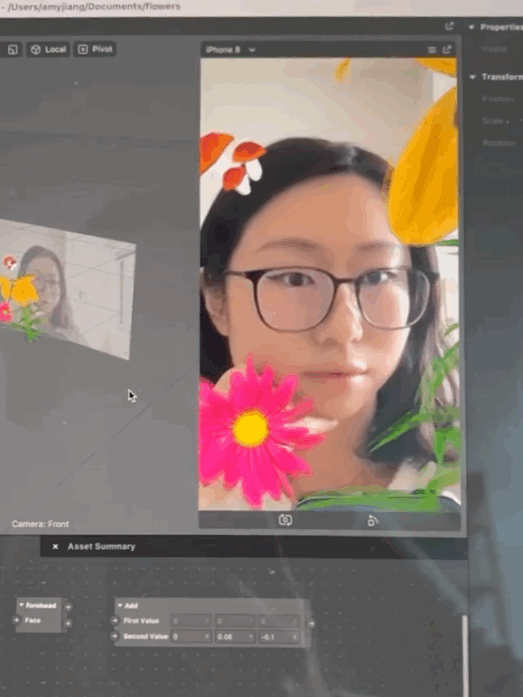This screenshot has width=523, height=697.
Task: Click the Rotation label in Transformations
Action: (x=499, y=143)
